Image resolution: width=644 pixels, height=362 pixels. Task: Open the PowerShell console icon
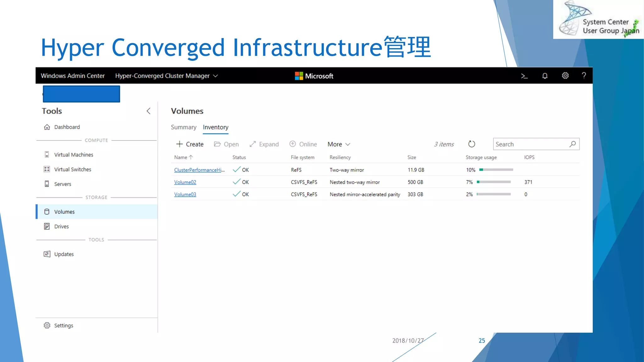click(x=524, y=76)
